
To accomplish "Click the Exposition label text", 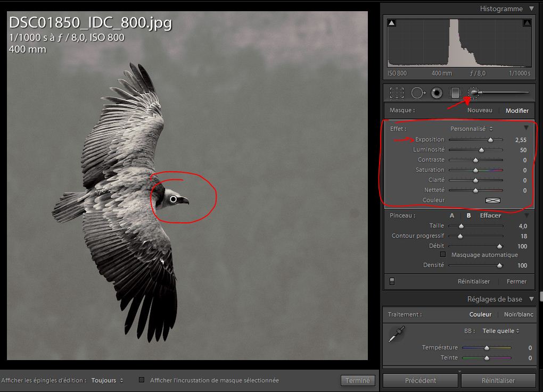I will [x=430, y=139].
